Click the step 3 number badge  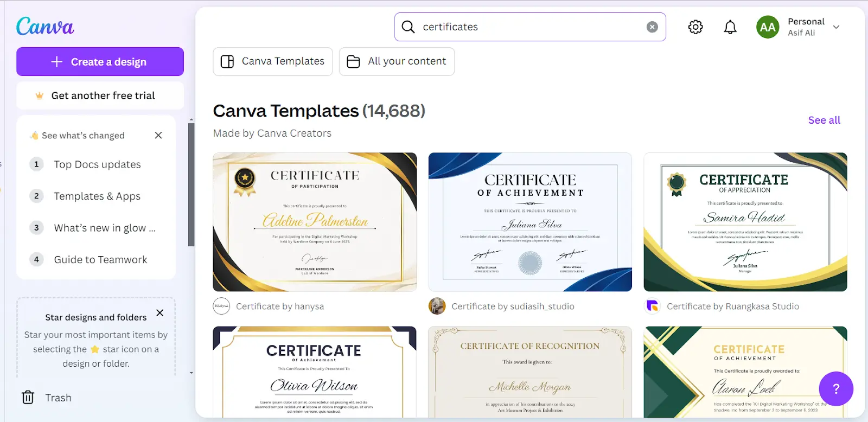click(36, 228)
